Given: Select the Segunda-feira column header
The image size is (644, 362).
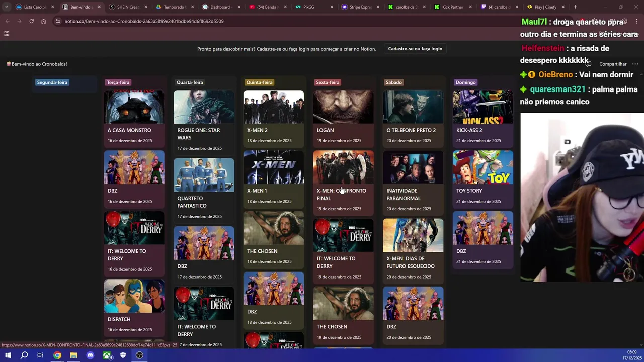Looking at the screenshot, I should tap(52, 82).
